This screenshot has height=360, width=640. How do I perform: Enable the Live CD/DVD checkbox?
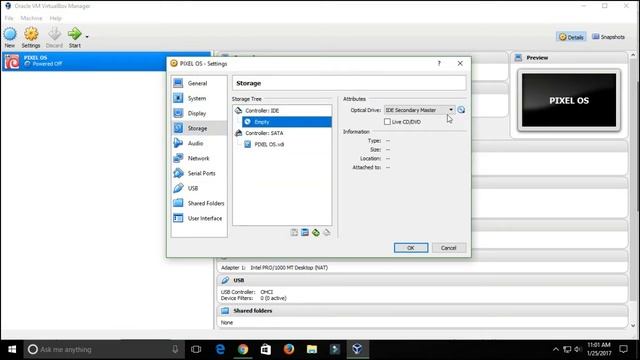tap(387, 122)
